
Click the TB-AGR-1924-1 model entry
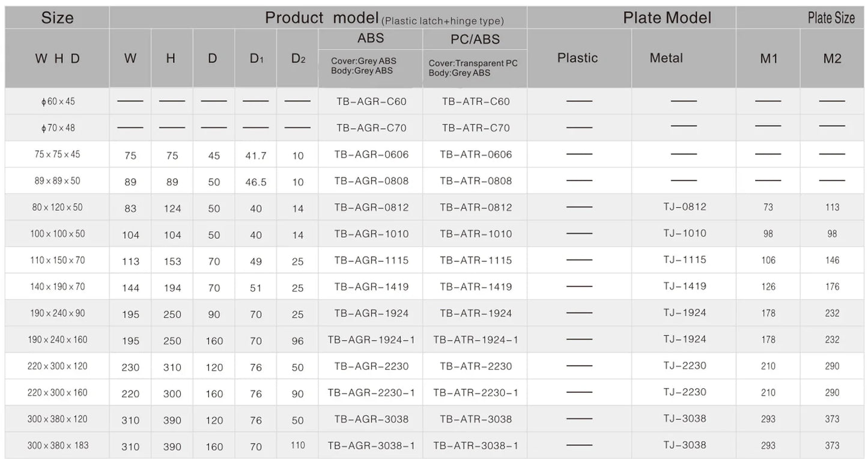point(371,339)
